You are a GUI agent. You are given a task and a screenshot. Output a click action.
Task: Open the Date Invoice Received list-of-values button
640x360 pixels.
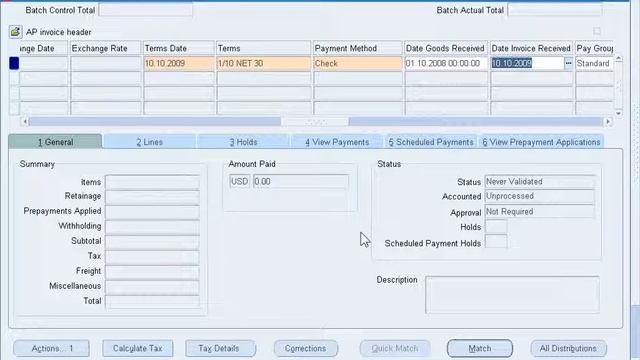pos(568,63)
